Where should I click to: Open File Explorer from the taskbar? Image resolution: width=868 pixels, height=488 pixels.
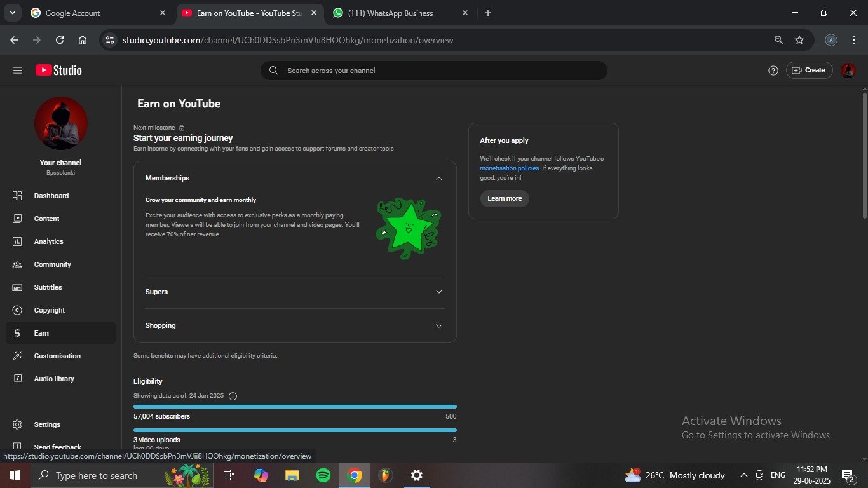[292, 475]
